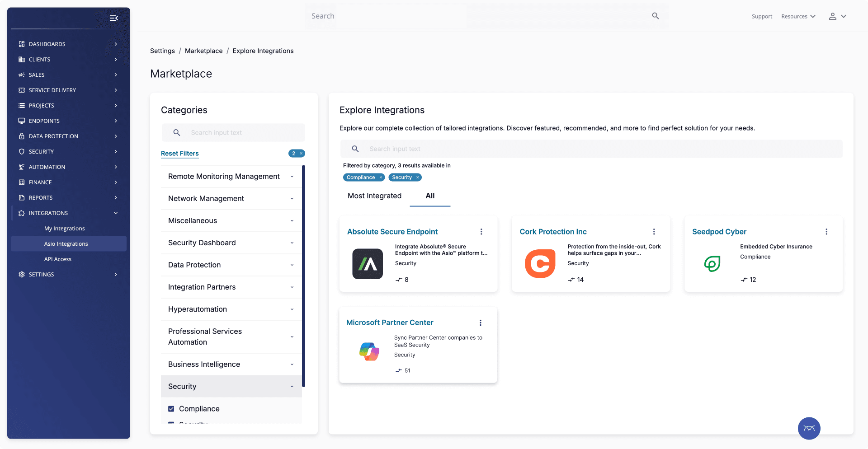Open My Integrations in sidebar

coord(65,228)
